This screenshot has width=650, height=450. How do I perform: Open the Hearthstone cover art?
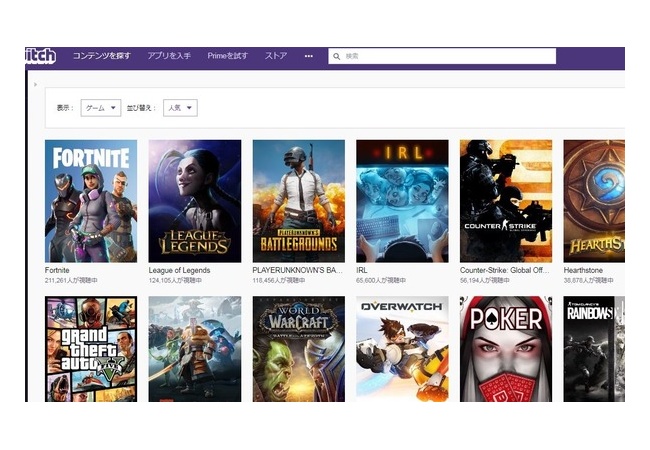pos(594,201)
